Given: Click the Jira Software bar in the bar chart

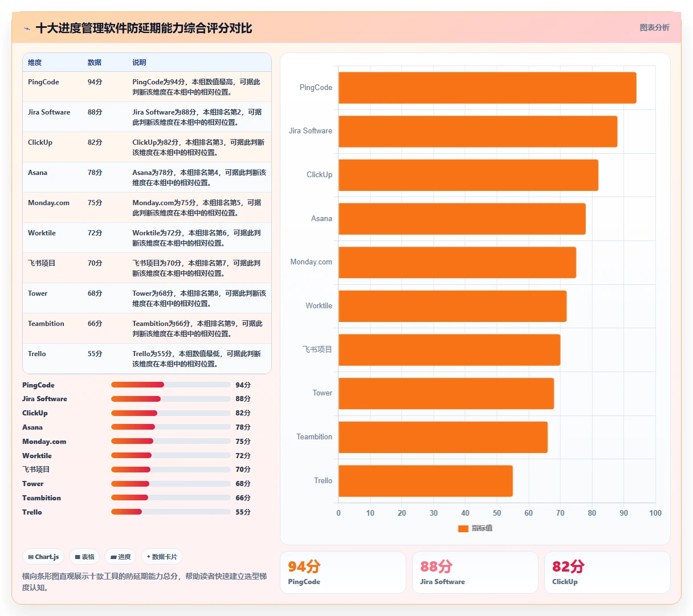Looking at the screenshot, I should [x=478, y=132].
